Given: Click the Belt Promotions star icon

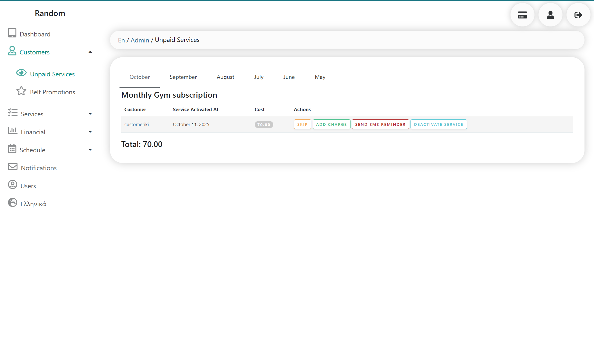Looking at the screenshot, I should click(21, 91).
